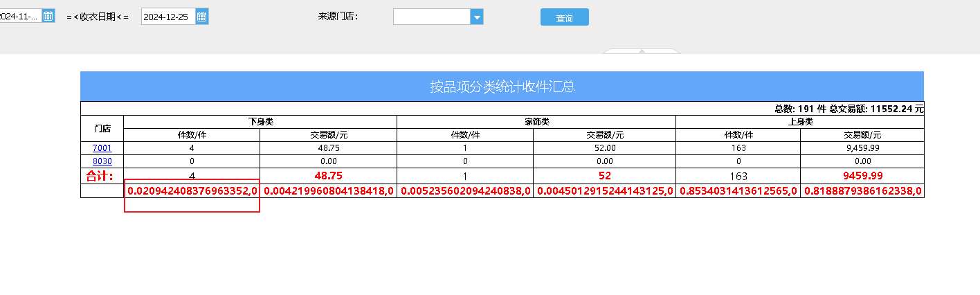Click the 52.00 value in row 7001
This screenshot has height=295, width=980.
(x=604, y=148)
